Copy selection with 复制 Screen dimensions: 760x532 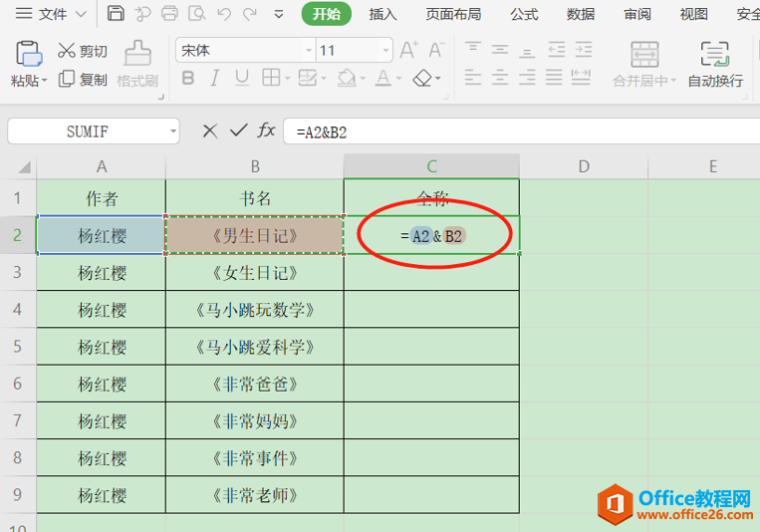coord(83,79)
